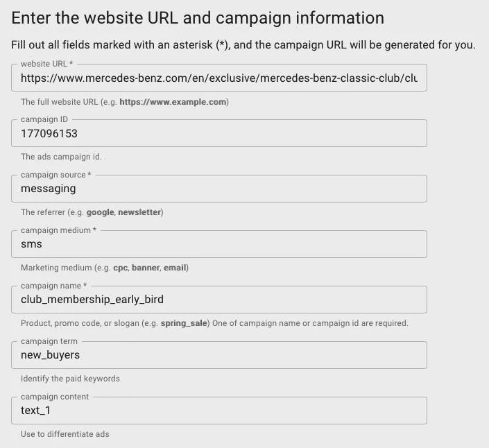This screenshot has height=448, width=489.
Task: Click the "campaign name *" field label
Action: pyautogui.click(x=53, y=286)
